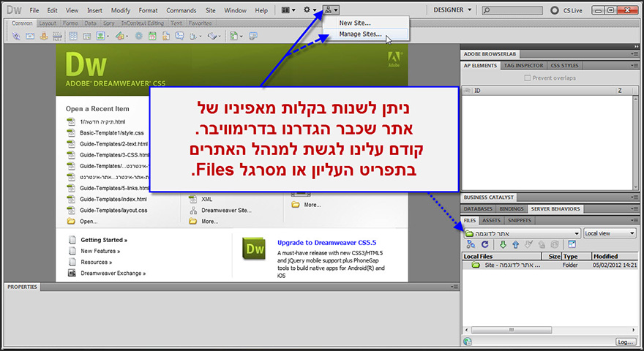The height and width of the screenshot is (351, 644).
Task: Insert a Horizontal Rule icon
Action: [x=57, y=36]
